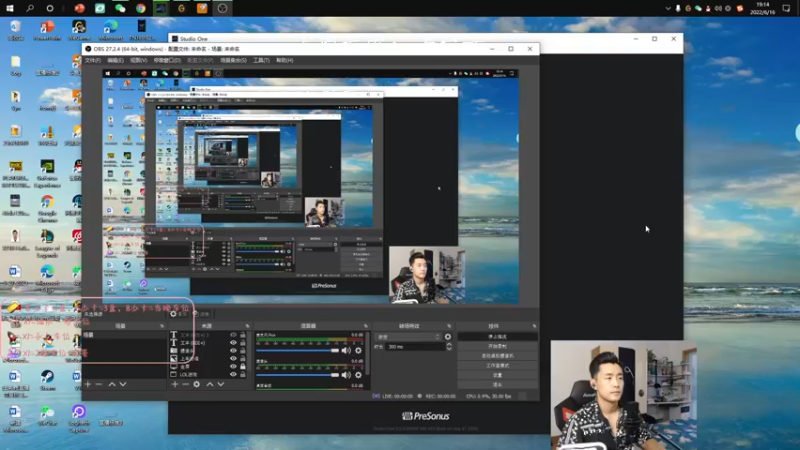Open the 渐变 transition type dropdown
This screenshot has height=450, width=800.
click(x=408, y=337)
